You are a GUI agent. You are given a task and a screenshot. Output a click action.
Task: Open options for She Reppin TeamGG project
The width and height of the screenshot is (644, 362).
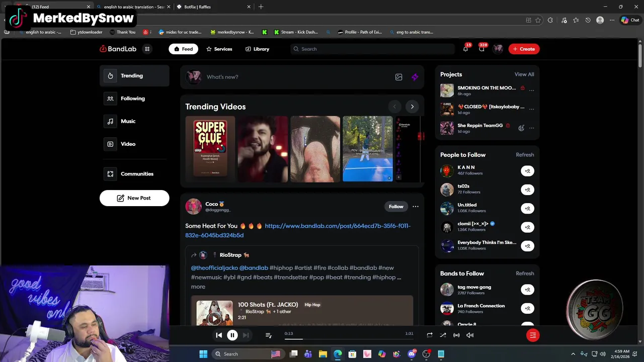531,128
